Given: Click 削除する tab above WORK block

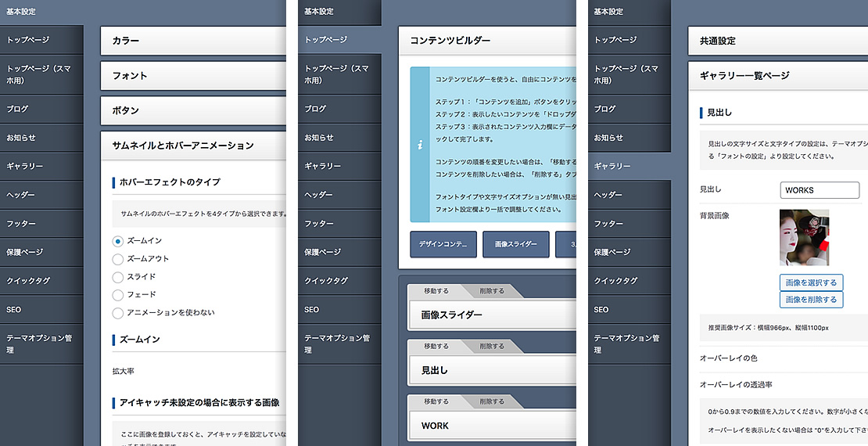Looking at the screenshot, I should coord(492,401).
